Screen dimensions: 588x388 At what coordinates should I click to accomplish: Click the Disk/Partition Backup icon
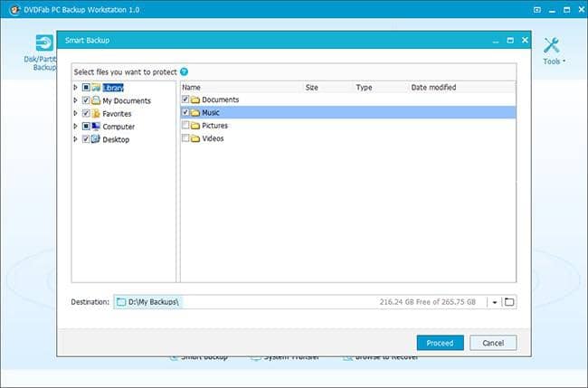click(44, 43)
